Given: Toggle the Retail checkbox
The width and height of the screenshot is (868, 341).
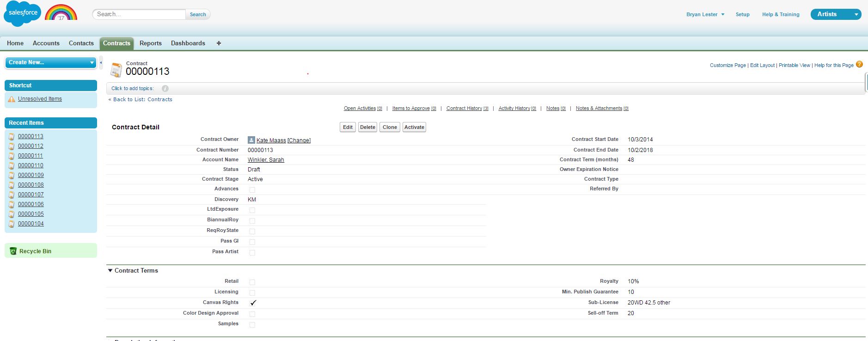Looking at the screenshot, I should coord(252,282).
